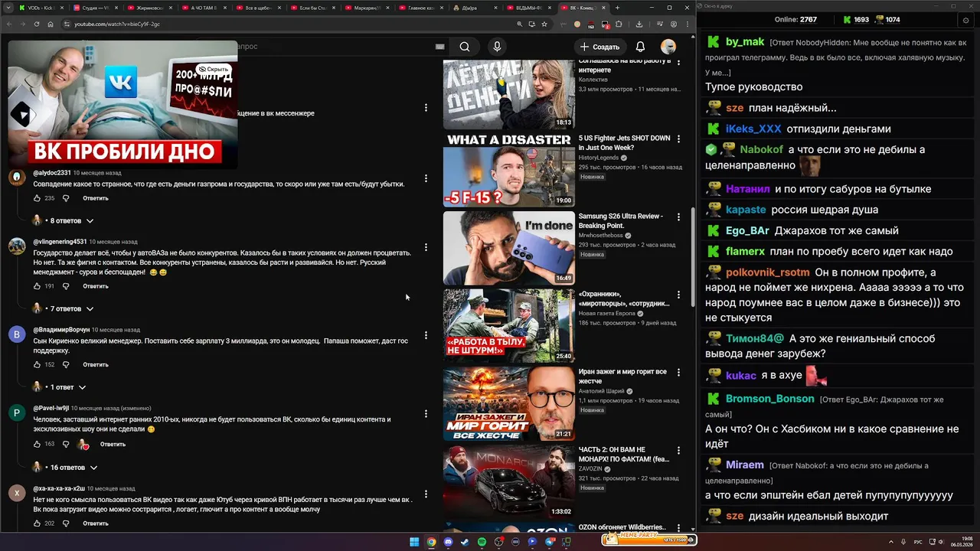
Task: Switch to the ВЕДЬМЫ browser tab
Action: (531, 8)
